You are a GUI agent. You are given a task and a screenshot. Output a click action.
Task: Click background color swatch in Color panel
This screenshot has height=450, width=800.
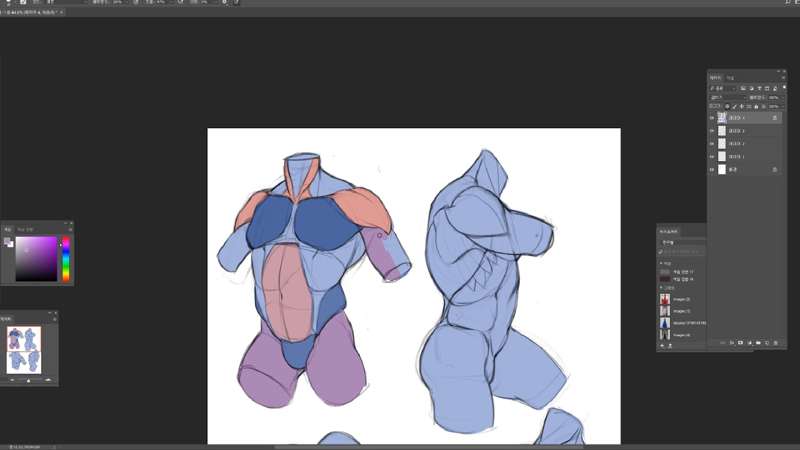[11, 244]
